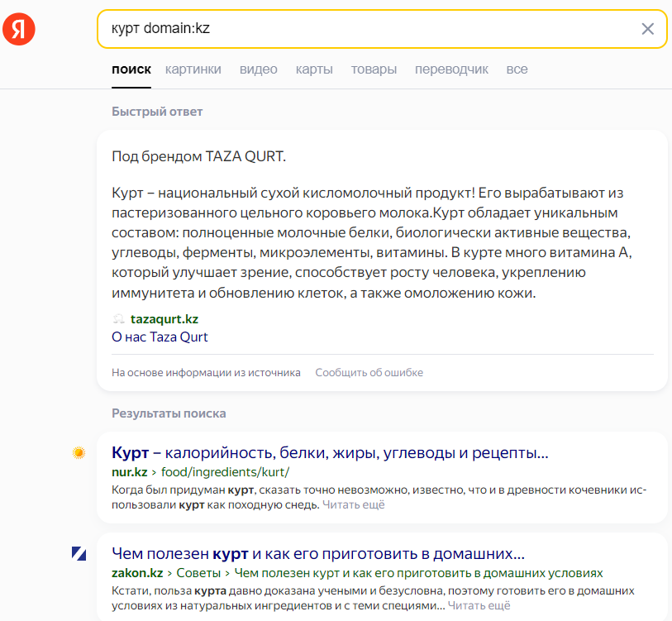
Task: Open 'Курт – калорийность, белки, жиры' result
Action: (x=330, y=452)
